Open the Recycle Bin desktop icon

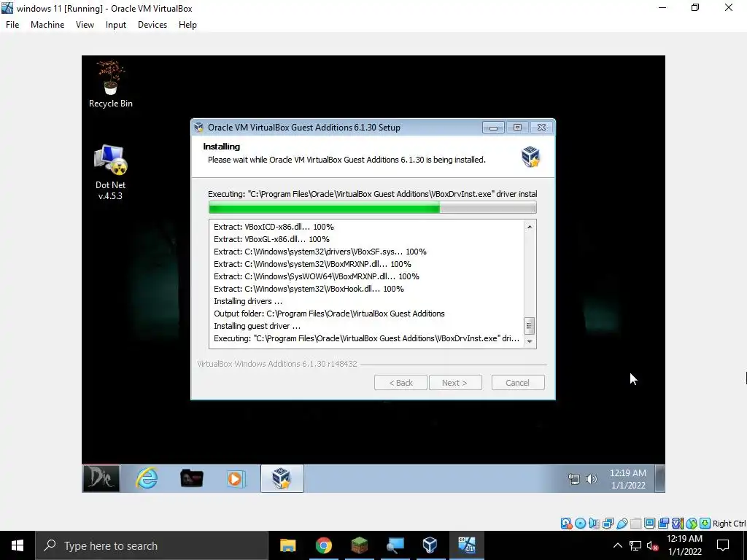111,85
